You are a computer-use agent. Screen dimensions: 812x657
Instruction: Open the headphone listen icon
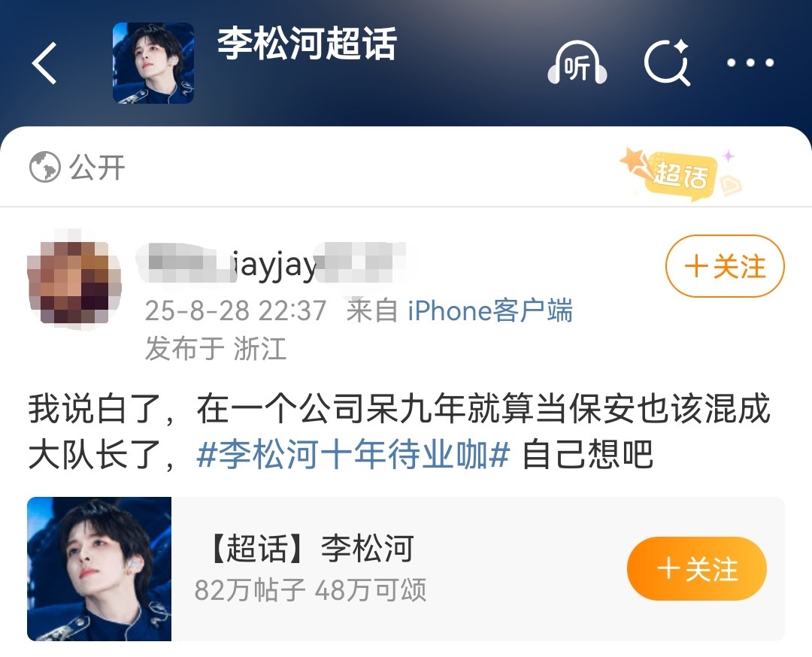pos(577,63)
